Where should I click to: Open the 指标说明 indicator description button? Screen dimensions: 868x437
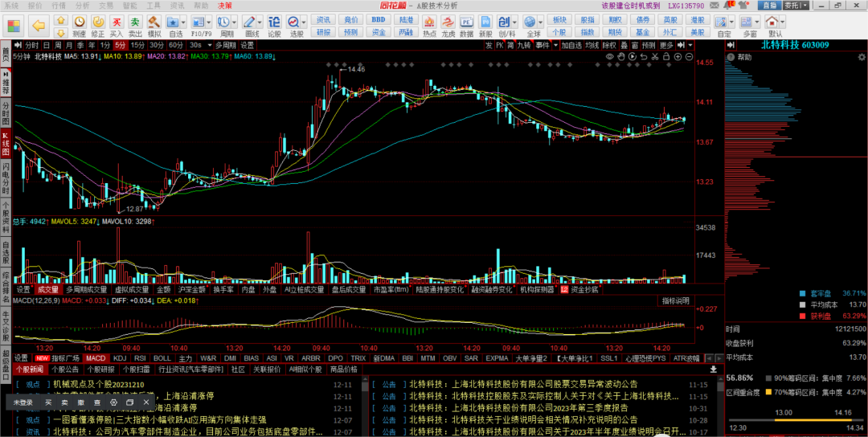(676, 301)
